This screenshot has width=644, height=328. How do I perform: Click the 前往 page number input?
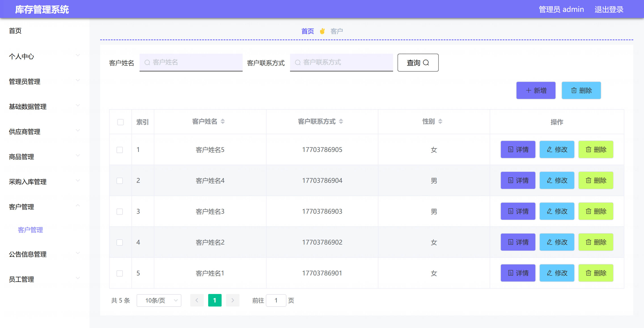click(276, 300)
